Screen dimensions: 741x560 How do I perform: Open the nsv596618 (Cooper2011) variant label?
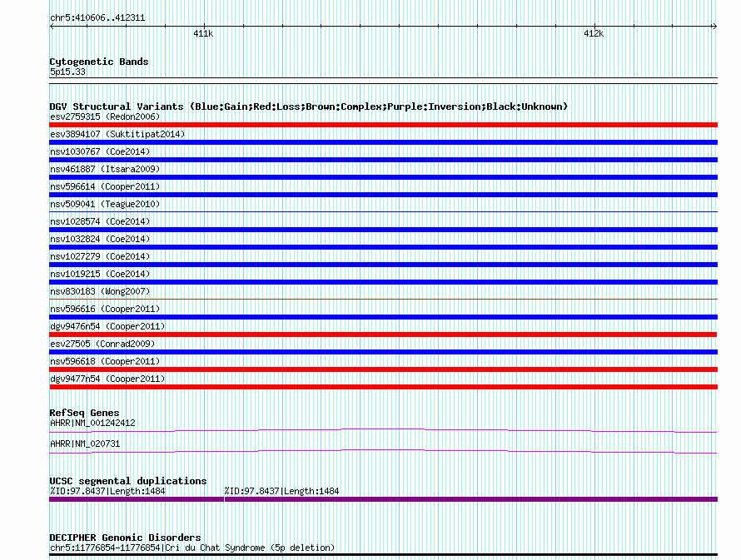105,361
